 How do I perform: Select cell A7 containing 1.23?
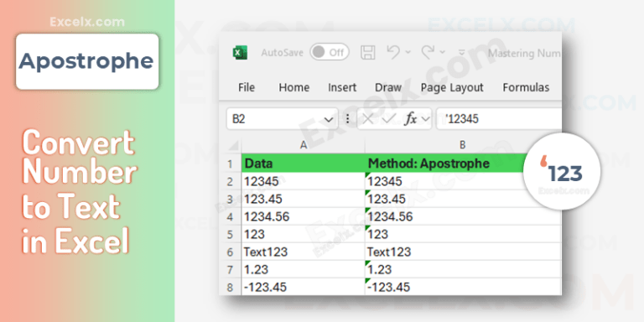303,269
